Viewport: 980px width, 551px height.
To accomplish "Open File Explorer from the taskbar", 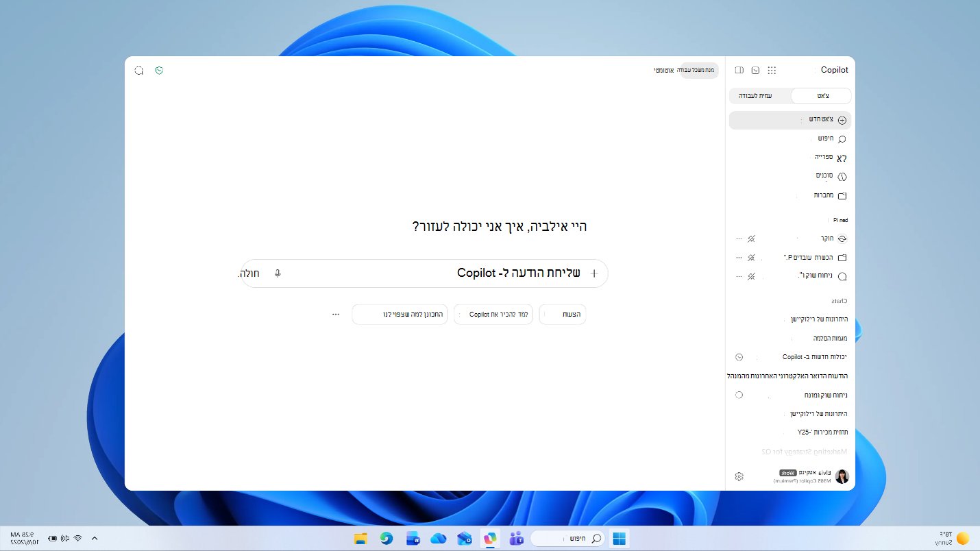I will coord(361,538).
